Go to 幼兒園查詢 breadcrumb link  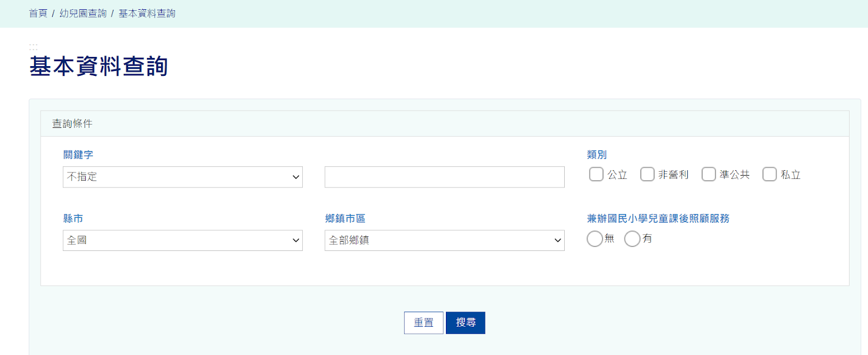tap(83, 14)
